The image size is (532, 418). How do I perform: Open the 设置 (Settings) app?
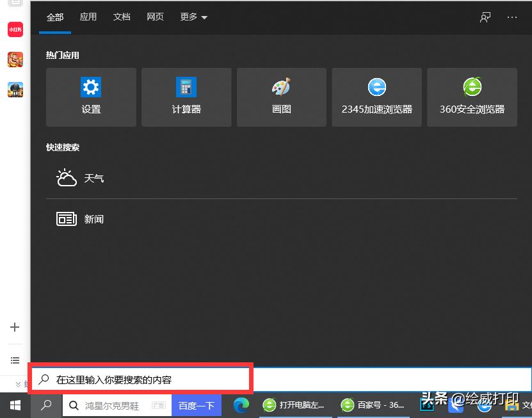pyautogui.click(x=91, y=97)
